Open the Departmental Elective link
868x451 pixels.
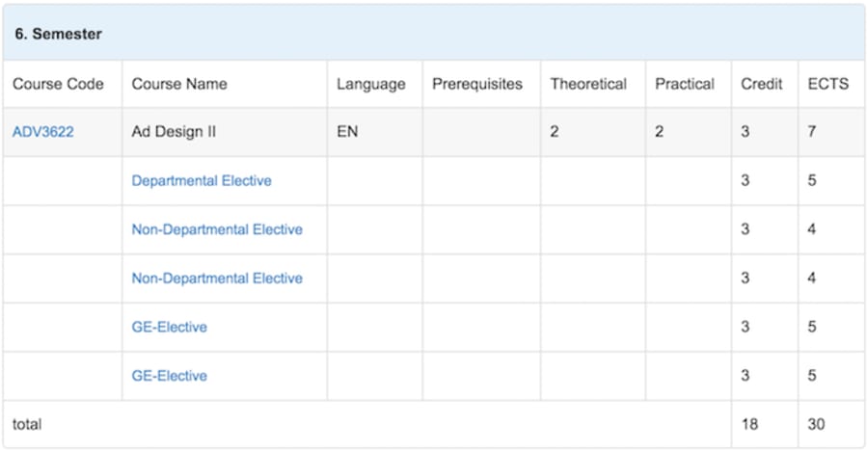(x=202, y=180)
